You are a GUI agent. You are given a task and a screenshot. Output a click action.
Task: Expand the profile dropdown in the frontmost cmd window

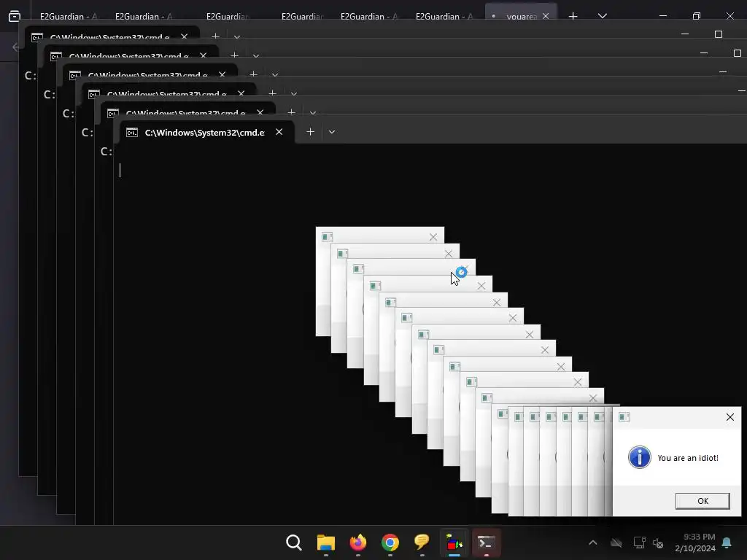tap(332, 132)
